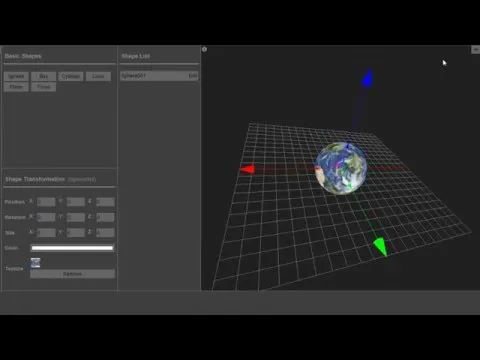Add a Box shape
This screenshot has height=360, width=480.
click(x=43, y=76)
